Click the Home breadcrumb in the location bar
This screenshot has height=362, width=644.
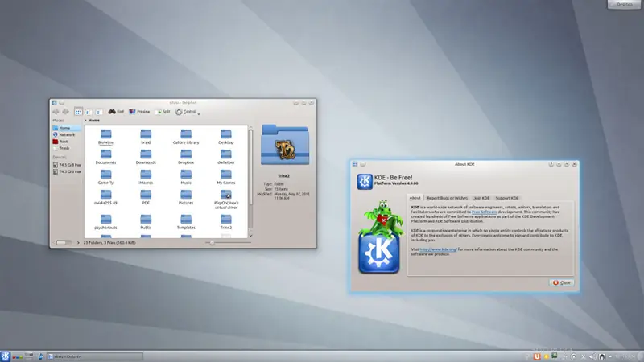[93, 120]
